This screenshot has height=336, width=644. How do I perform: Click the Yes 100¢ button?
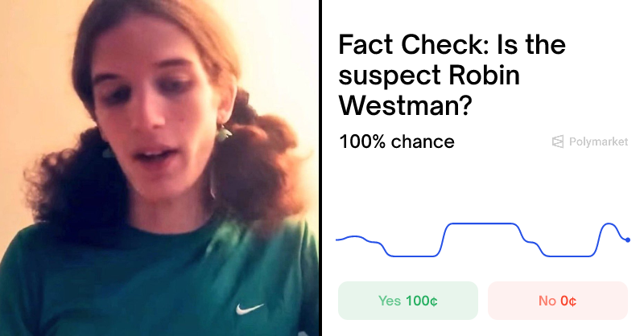pyautogui.click(x=408, y=301)
